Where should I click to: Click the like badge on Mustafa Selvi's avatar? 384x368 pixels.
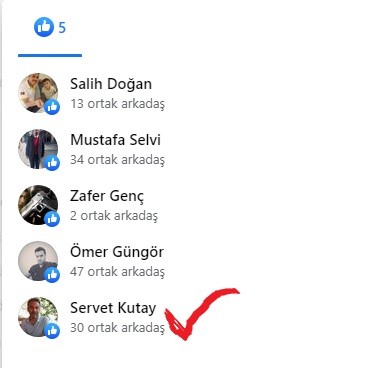52,163
